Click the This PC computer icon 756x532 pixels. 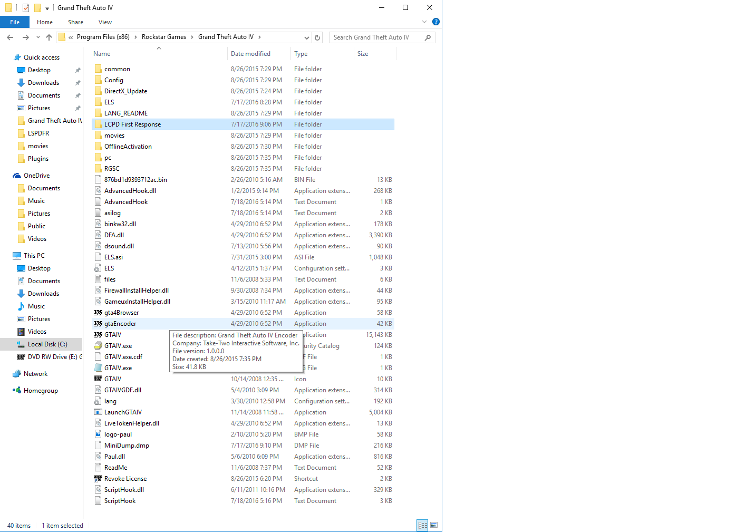click(17, 256)
